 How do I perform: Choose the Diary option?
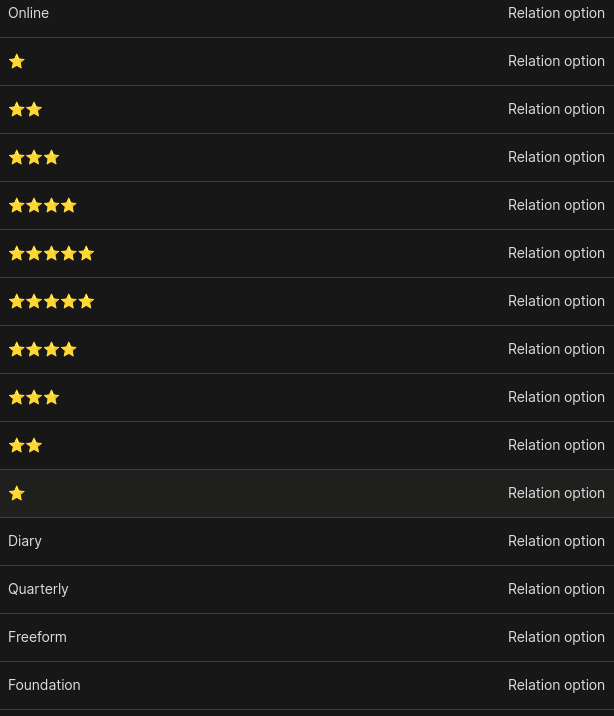point(307,541)
